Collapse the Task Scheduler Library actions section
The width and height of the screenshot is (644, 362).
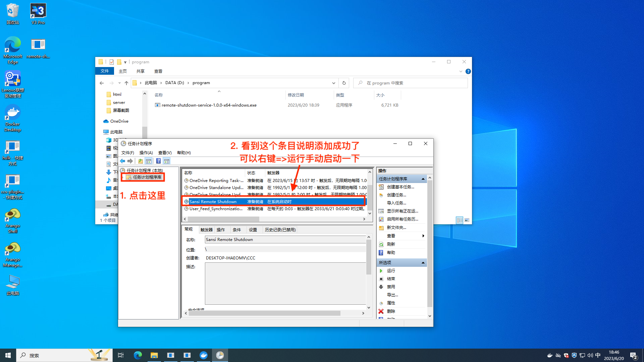coord(423,179)
